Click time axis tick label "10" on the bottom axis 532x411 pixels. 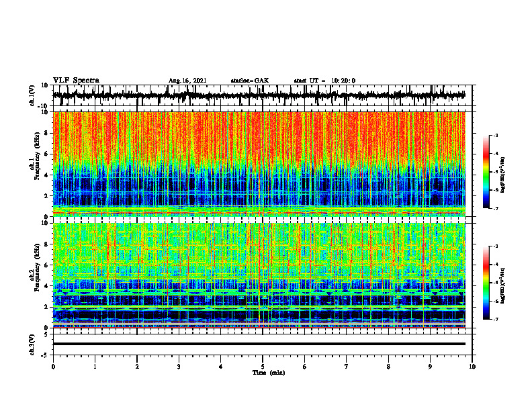point(472,367)
